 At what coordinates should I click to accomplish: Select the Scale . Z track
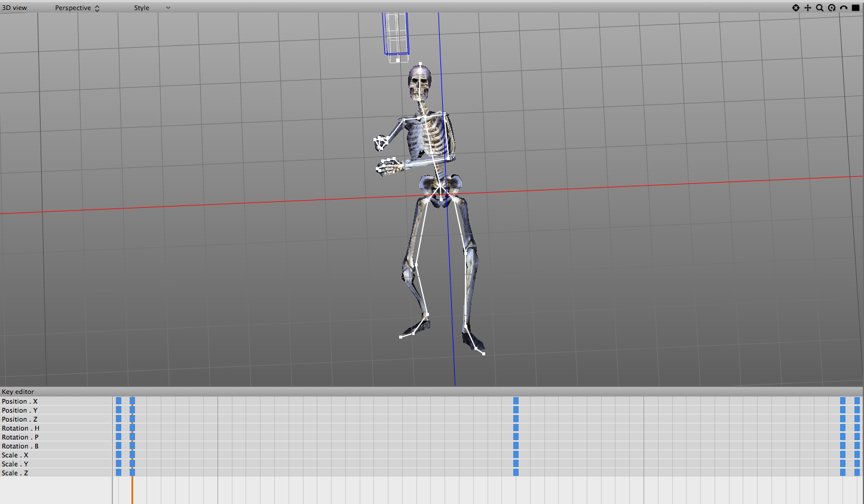[15, 473]
